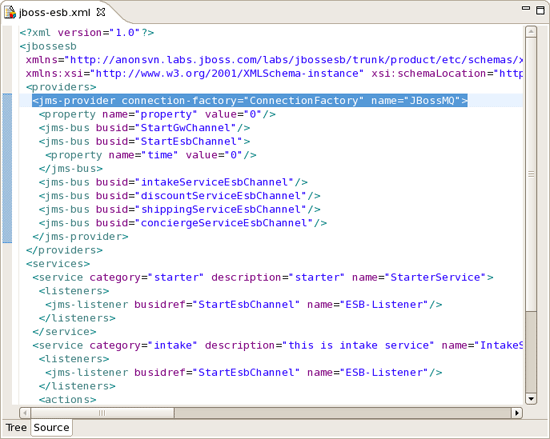Click the xmlns anonsvn.labs.jboss.com line

coord(274,60)
